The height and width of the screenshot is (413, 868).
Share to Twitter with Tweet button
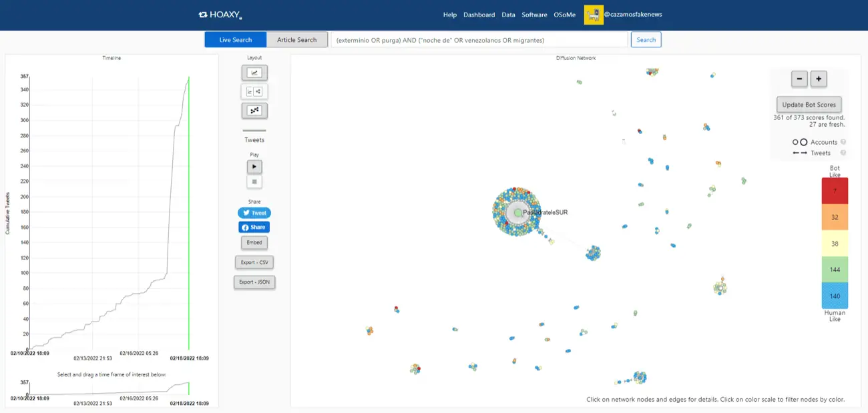254,213
